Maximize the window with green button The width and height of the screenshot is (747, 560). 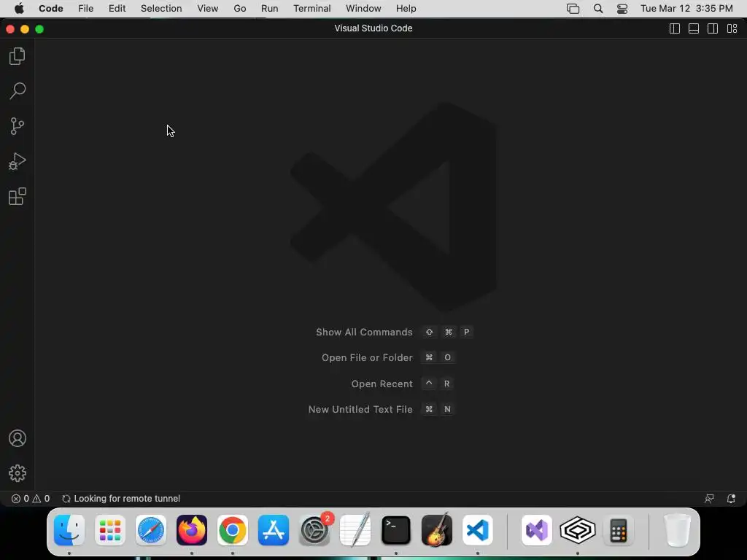pos(39,29)
